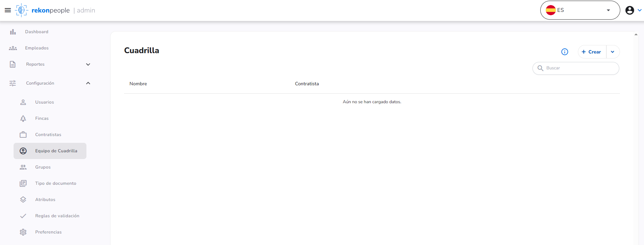The width and height of the screenshot is (644, 245).
Task: Click the Reglas de validación checkmark icon
Action: (23, 216)
